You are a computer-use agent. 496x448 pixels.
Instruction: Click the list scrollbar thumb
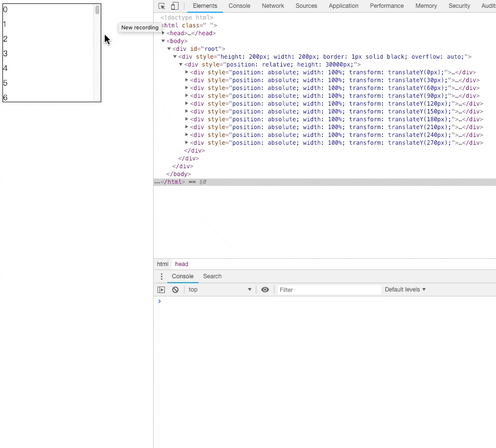pyautogui.click(x=97, y=9)
